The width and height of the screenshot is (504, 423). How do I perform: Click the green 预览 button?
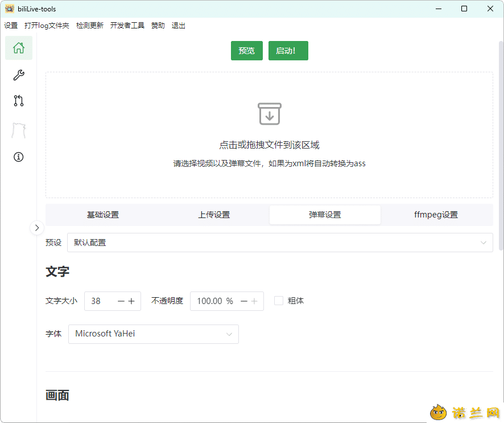point(247,51)
